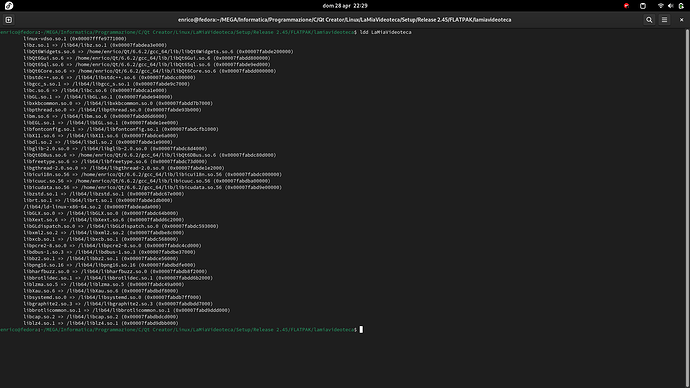
Task: Select the libQt6Gui.so.6 line
Action: pos(147,58)
